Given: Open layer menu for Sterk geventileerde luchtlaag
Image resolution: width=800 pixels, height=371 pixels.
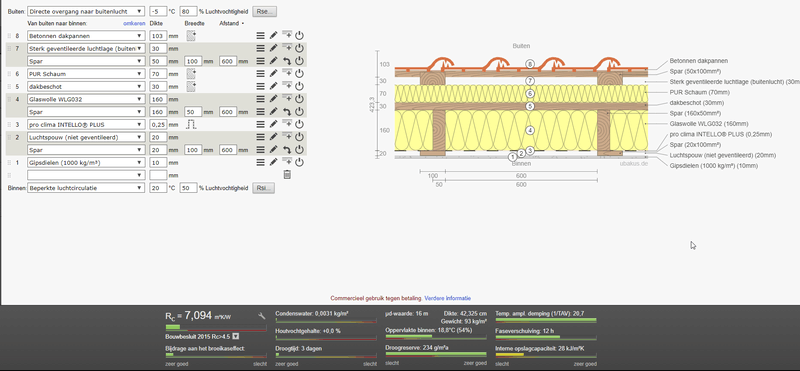Looking at the screenshot, I should [260, 48].
